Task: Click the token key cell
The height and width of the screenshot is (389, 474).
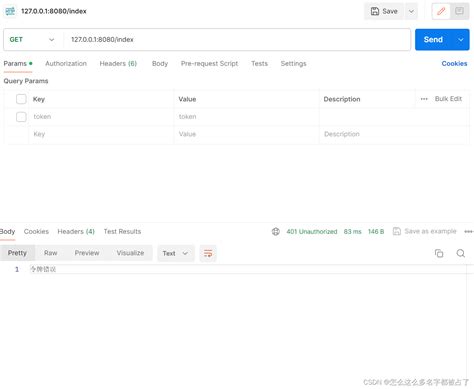Action: [101, 117]
